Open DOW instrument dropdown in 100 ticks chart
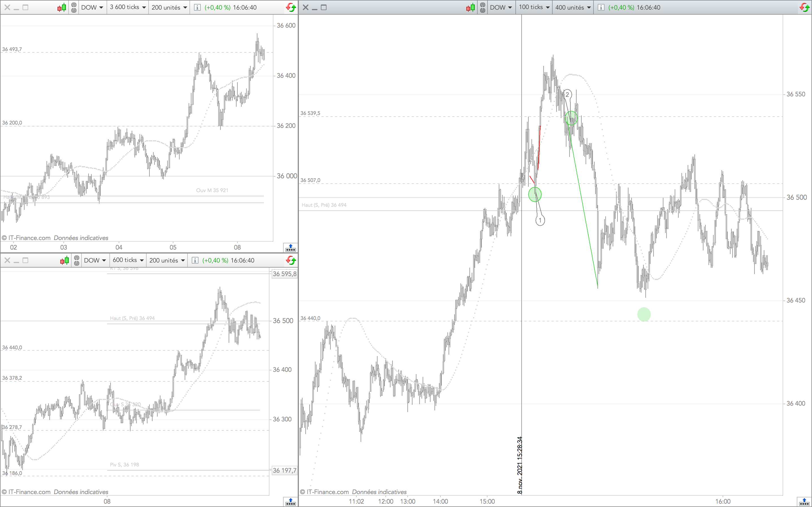This screenshot has height=507, width=812. (501, 7)
